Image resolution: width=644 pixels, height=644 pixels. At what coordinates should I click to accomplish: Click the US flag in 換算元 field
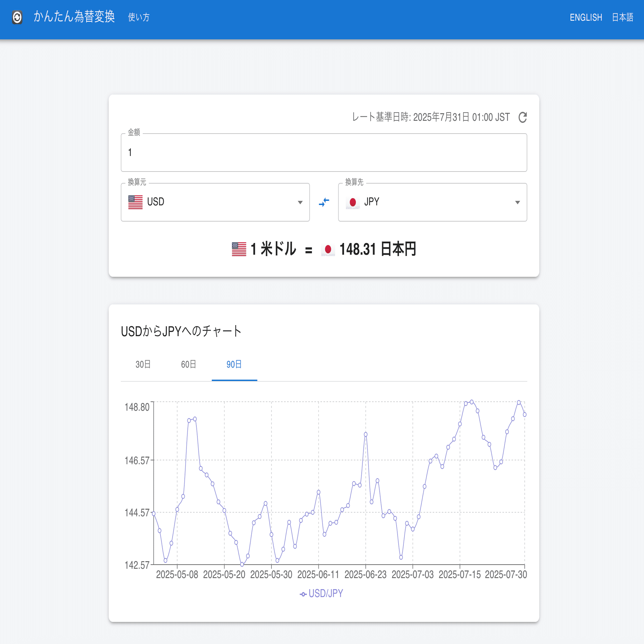[x=135, y=202]
